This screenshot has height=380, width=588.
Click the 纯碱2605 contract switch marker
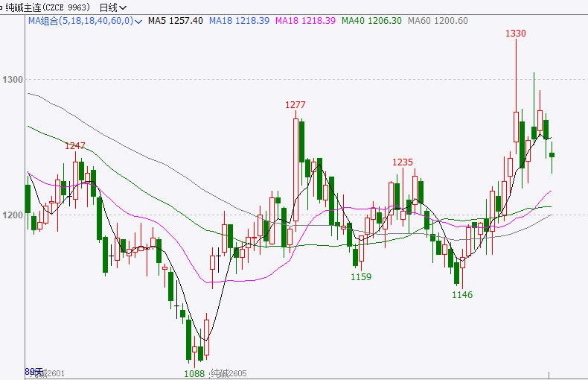(x=229, y=373)
